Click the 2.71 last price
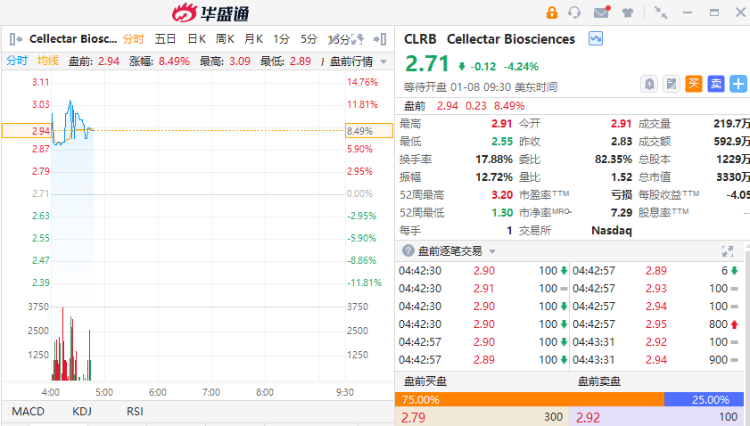750x426 pixels. coord(427,64)
